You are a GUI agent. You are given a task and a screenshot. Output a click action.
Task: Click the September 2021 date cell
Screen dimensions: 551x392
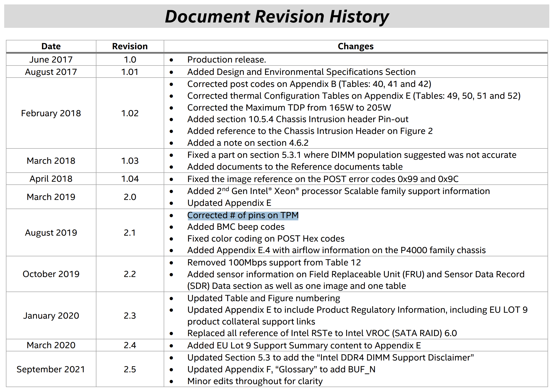pyautogui.click(x=51, y=369)
